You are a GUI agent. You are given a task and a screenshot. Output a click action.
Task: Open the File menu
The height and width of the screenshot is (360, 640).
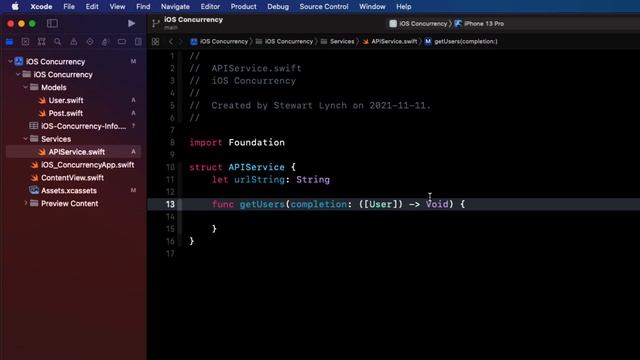[x=69, y=7]
